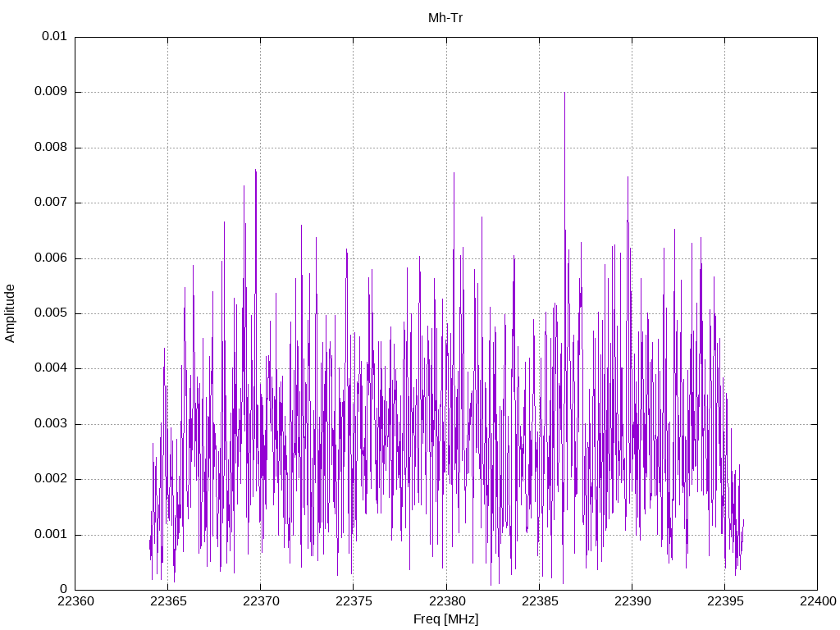This screenshot has width=840, height=630.
Task: Click the 0 origin label on y-axis
Action: pyautogui.click(x=64, y=590)
